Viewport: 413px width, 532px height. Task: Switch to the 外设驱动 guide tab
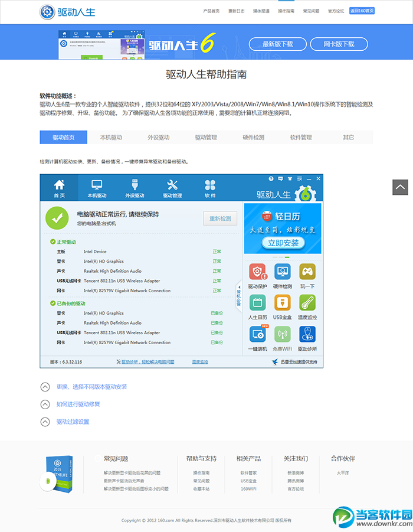[158, 137]
